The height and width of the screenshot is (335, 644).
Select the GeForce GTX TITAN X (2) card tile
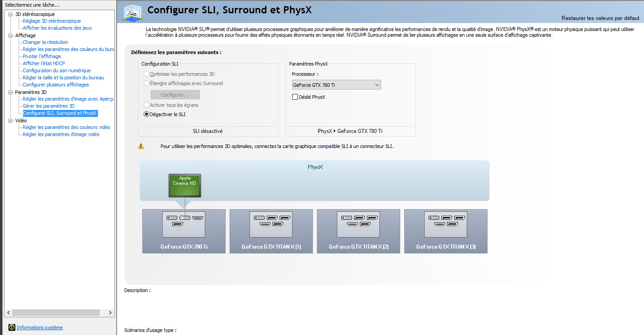pyautogui.click(x=359, y=231)
